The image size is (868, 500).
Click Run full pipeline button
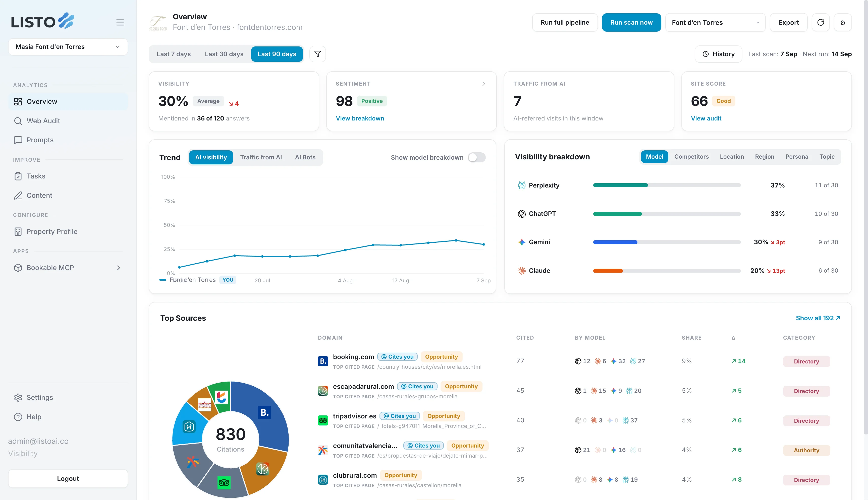point(565,22)
